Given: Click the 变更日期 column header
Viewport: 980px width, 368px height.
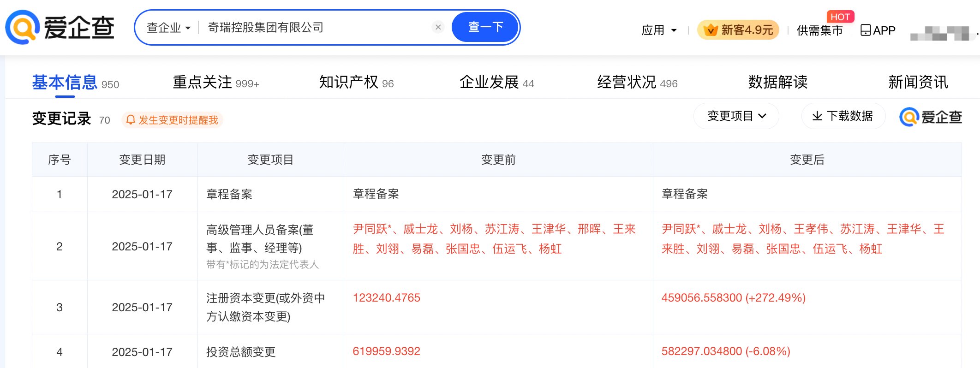Looking at the screenshot, I should tap(142, 160).
